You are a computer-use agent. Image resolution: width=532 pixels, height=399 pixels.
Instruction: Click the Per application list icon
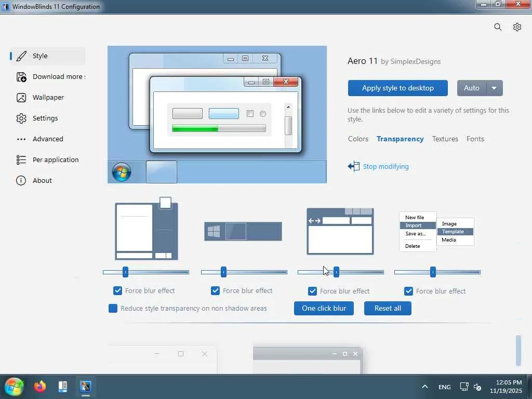tap(21, 160)
